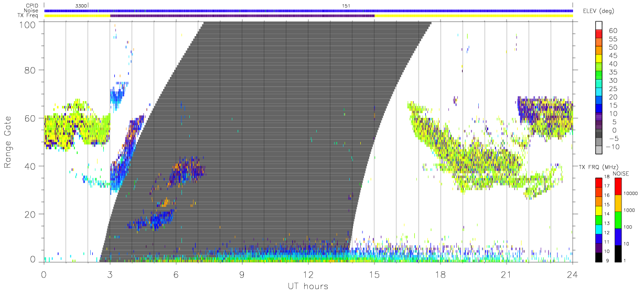Click the CPID value 3300
This screenshot has height=297, width=644.
[81, 6]
